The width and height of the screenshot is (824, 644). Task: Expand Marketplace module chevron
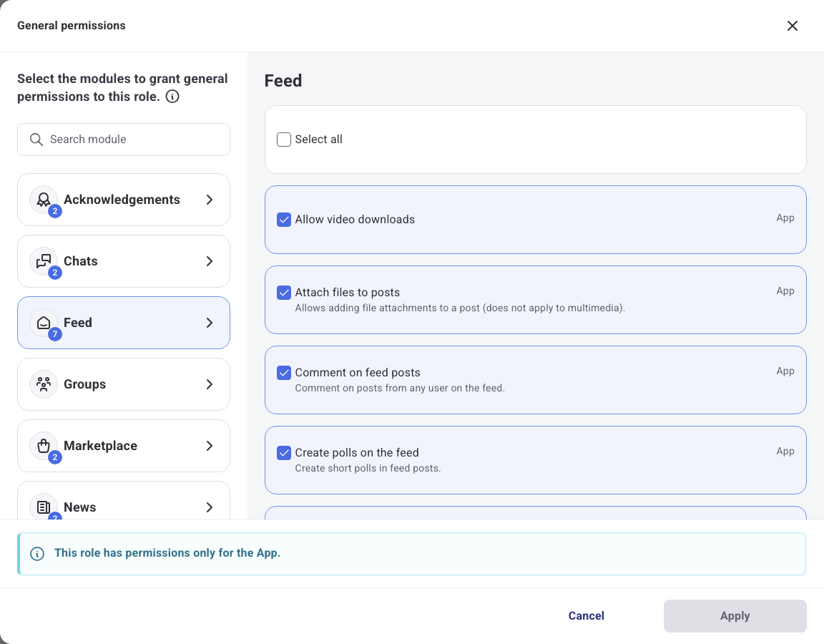209,446
